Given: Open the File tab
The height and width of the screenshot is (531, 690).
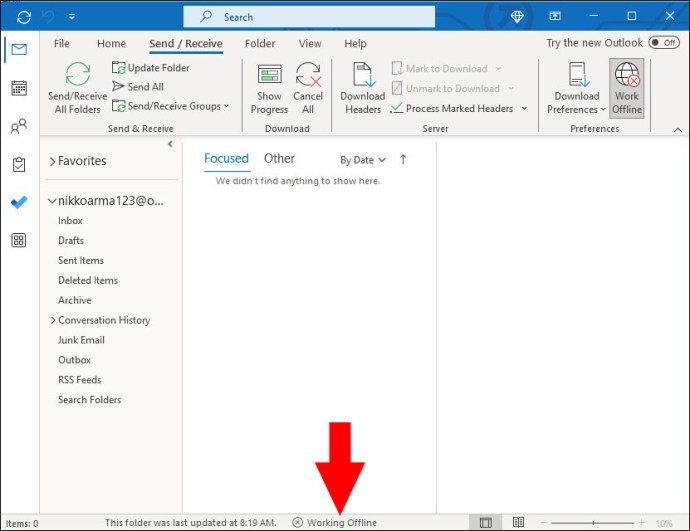Looking at the screenshot, I should [62, 44].
